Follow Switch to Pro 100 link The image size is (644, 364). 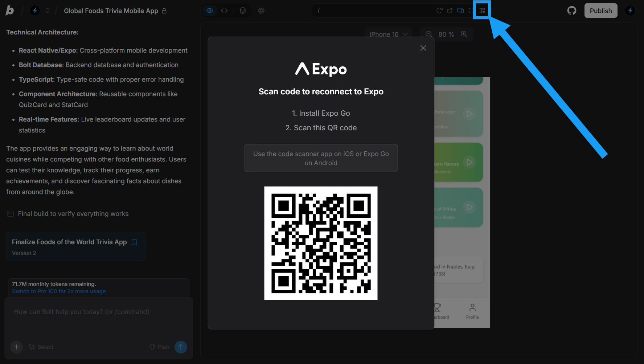coord(59,291)
